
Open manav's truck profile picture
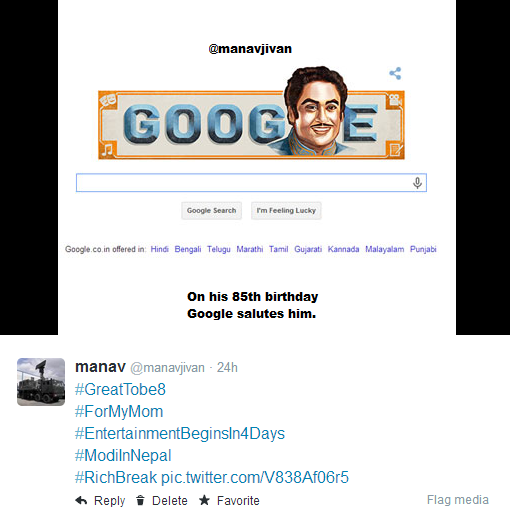(x=41, y=382)
